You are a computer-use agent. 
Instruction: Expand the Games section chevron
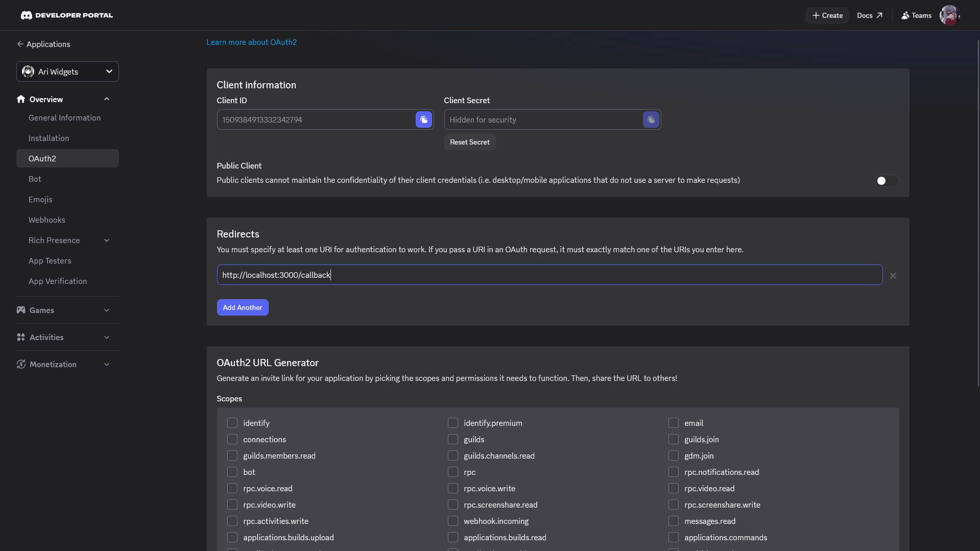[107, 310]
